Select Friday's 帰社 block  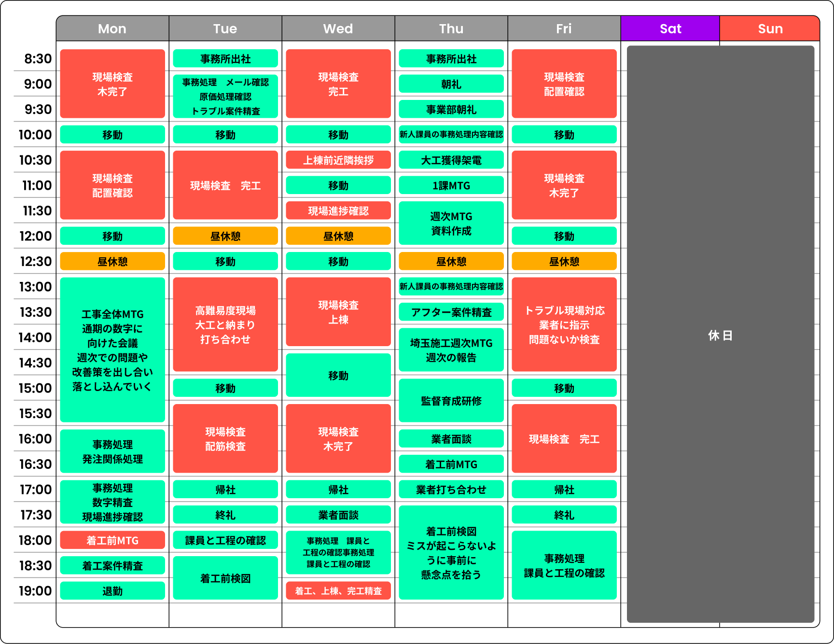click(x=564, y=489)
